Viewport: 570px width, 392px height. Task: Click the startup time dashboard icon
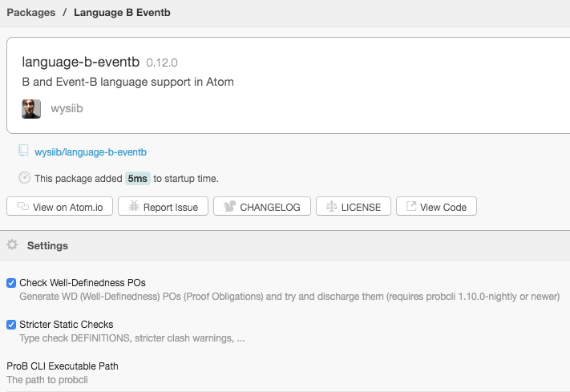pos(24,178)
